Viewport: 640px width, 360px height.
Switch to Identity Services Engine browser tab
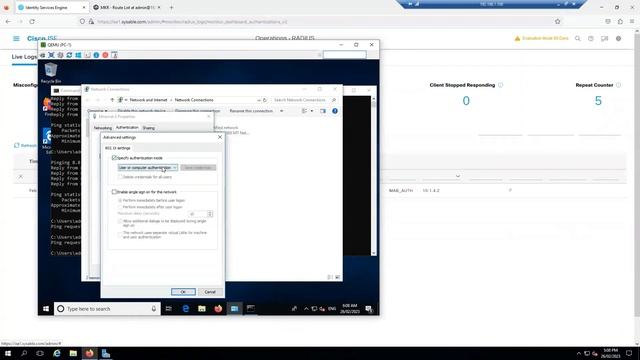pos(52,7)
